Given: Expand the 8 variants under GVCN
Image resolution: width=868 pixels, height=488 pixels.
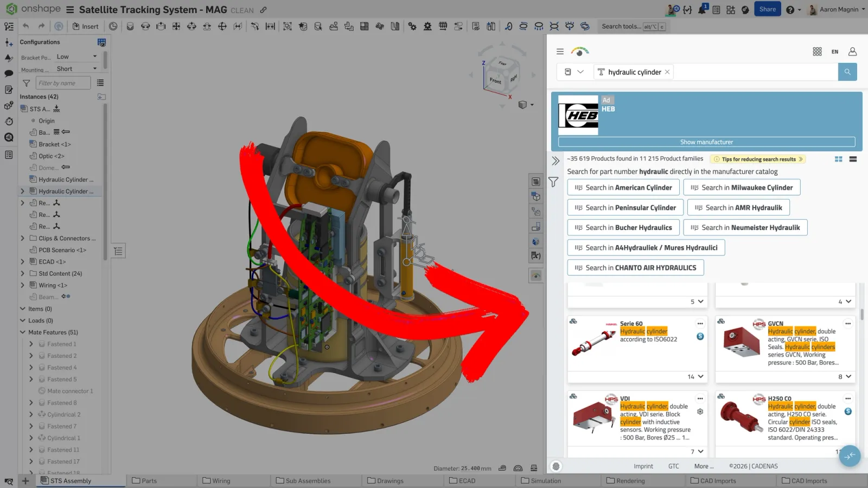Looking at the screenshot, I should [845, 376].
